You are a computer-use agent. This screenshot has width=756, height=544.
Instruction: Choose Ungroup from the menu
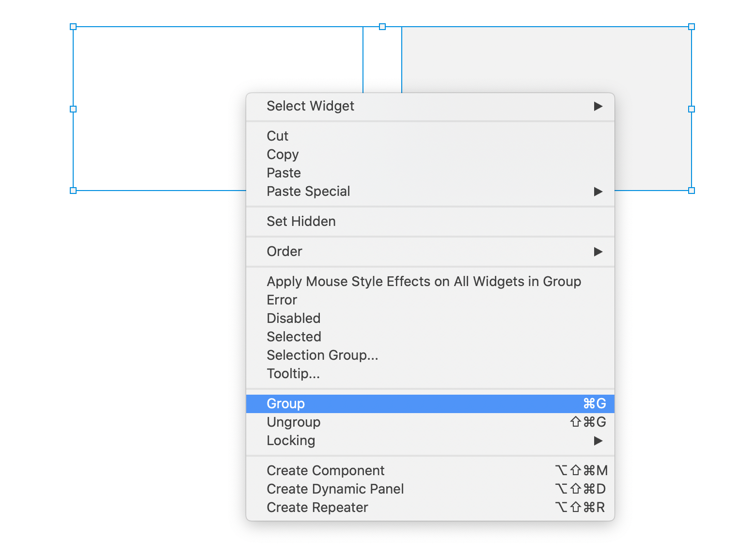click(430, 422)
